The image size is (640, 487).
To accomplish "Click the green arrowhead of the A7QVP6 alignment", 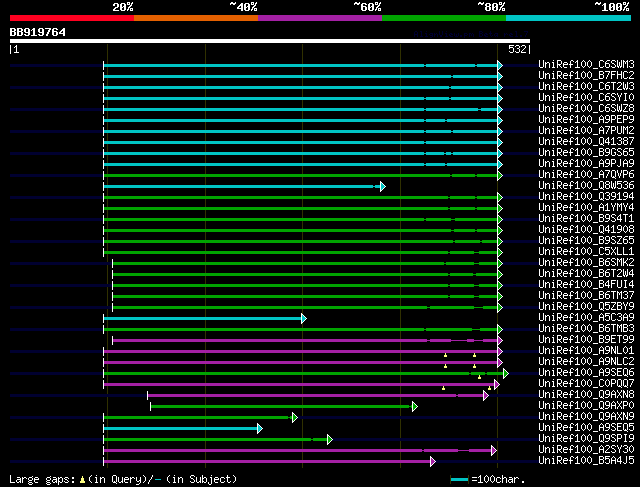I will tap(500, 176).
